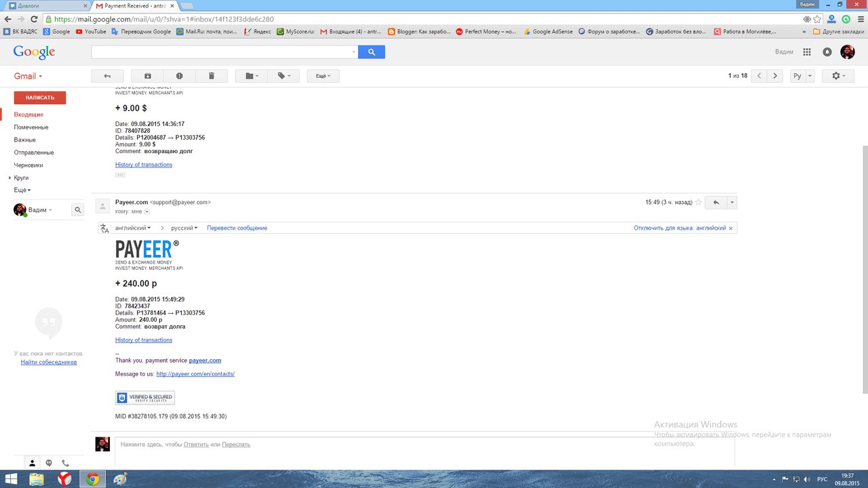Open the payeer.com/en/contacts link
This screenshot has height=488, width=868.
click(195, 374)
